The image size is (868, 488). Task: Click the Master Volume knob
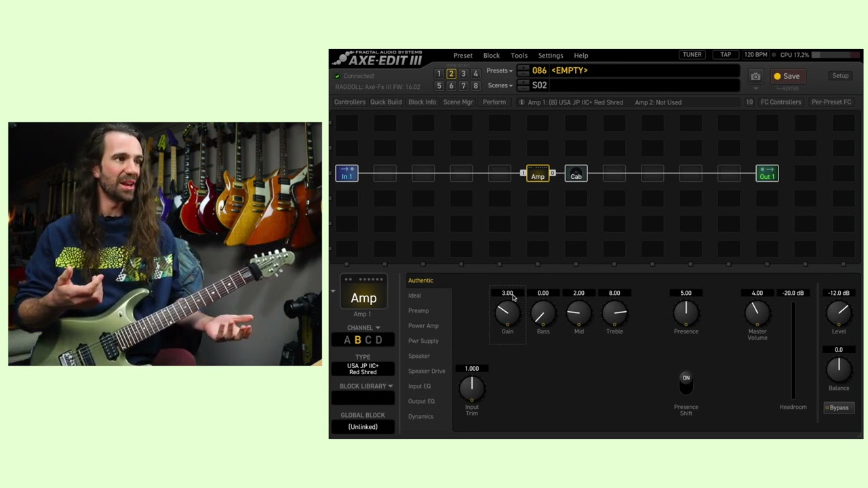coord(757,313)
